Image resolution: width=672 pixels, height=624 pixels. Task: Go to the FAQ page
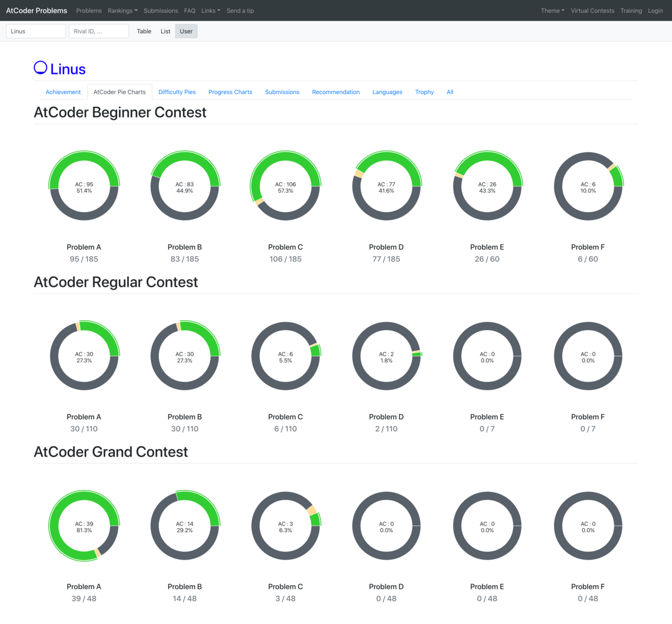point(190,11)
